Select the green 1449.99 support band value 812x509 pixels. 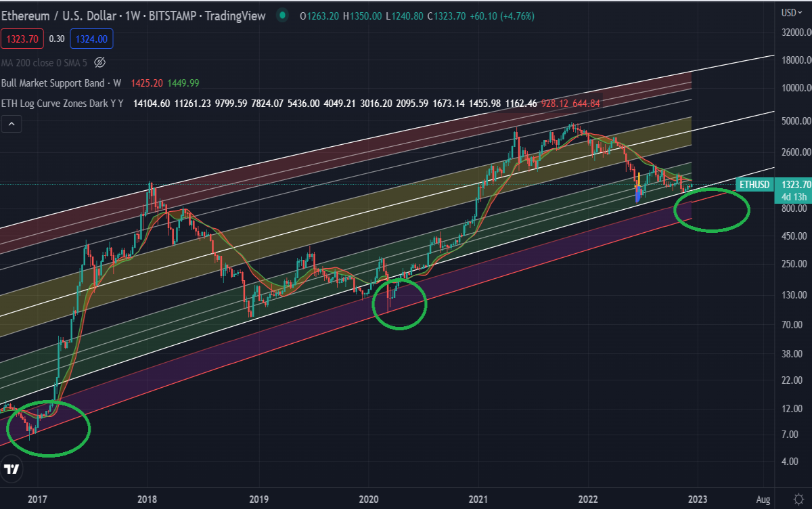pos(183,83)
